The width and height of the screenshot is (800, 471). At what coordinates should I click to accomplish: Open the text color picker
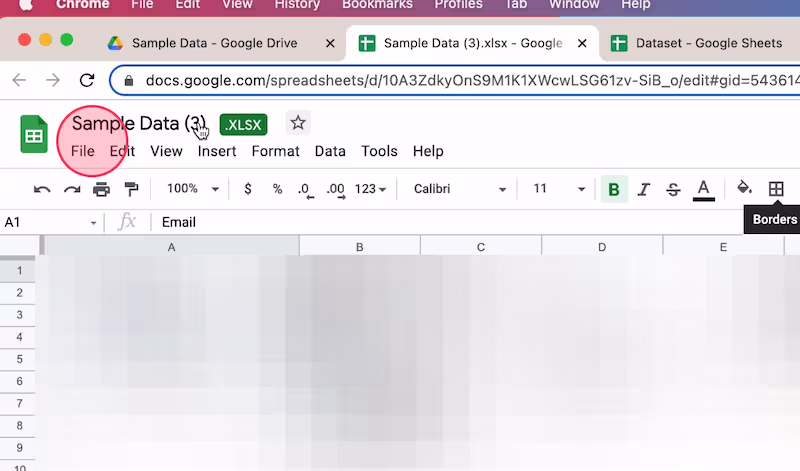point(704,190)
